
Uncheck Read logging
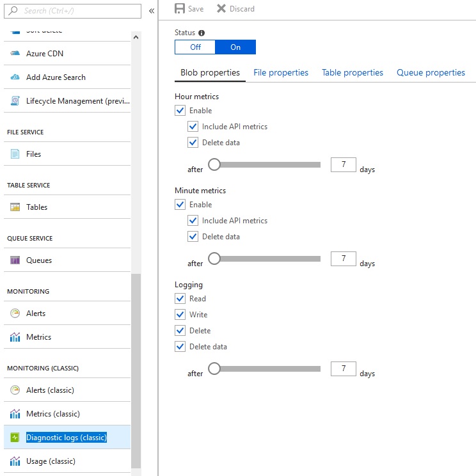(x=180, y=298)
